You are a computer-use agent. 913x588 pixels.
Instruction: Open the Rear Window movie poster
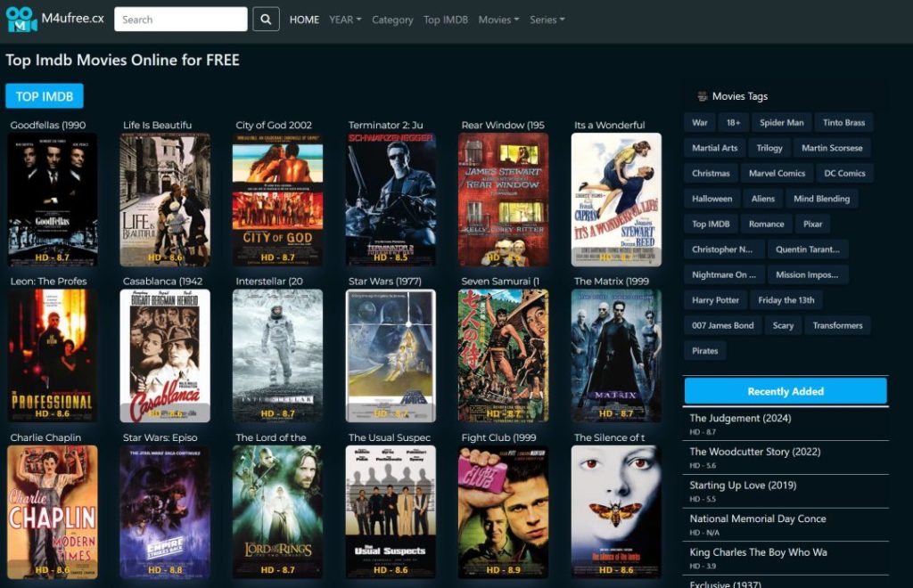(504, 200)
